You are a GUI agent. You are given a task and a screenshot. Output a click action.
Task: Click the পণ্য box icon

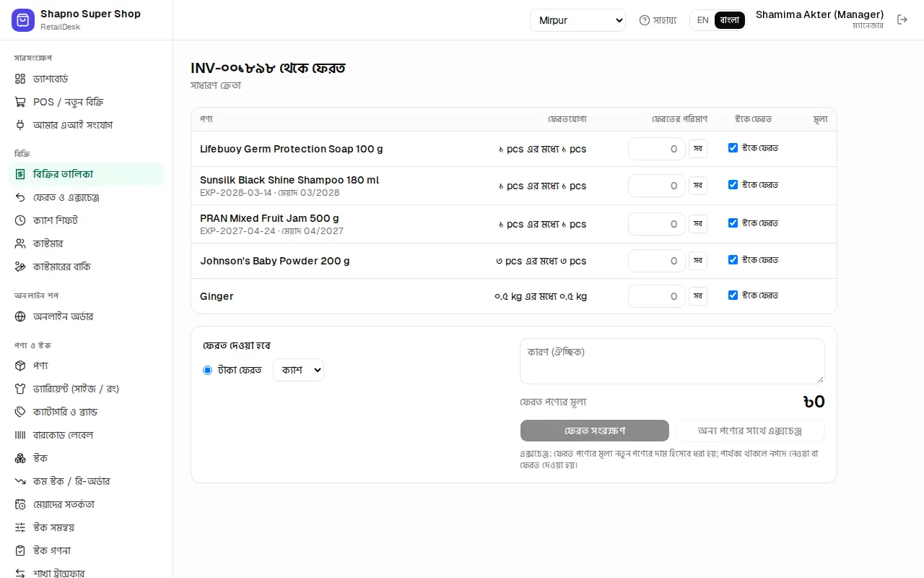click(x=20, y=366)
